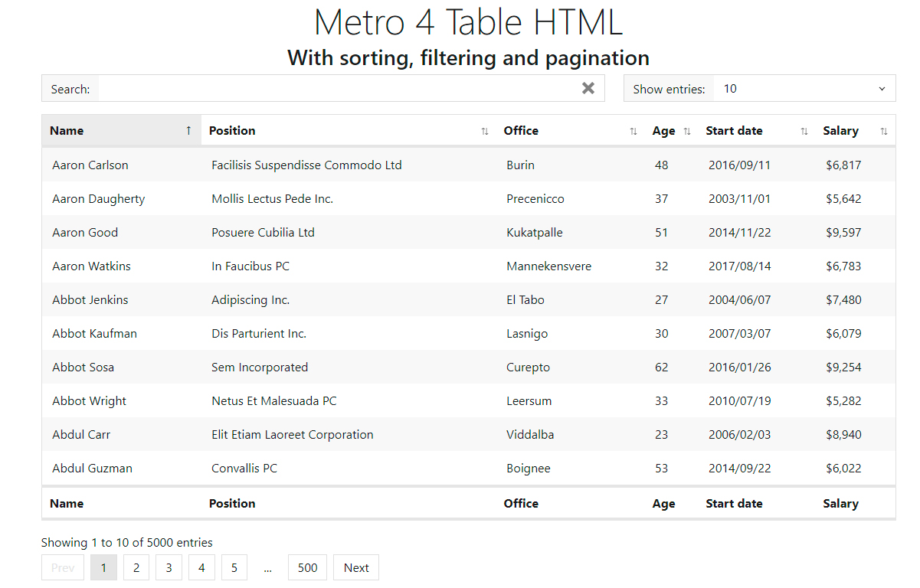Go to page 4

tap(201, 567)
